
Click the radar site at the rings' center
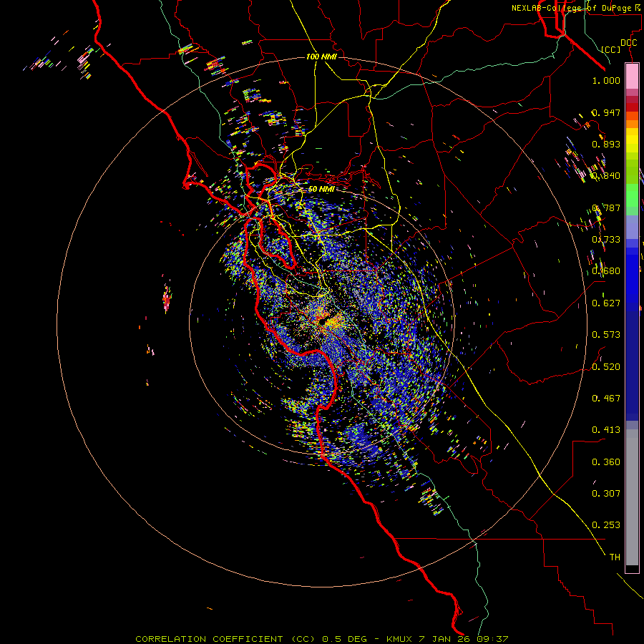[x=321, y=321]
